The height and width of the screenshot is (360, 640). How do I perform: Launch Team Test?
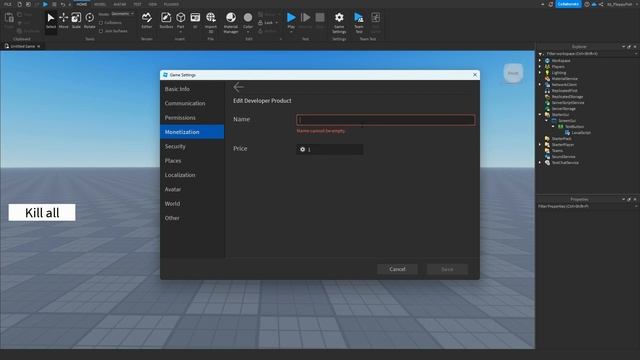359,22
